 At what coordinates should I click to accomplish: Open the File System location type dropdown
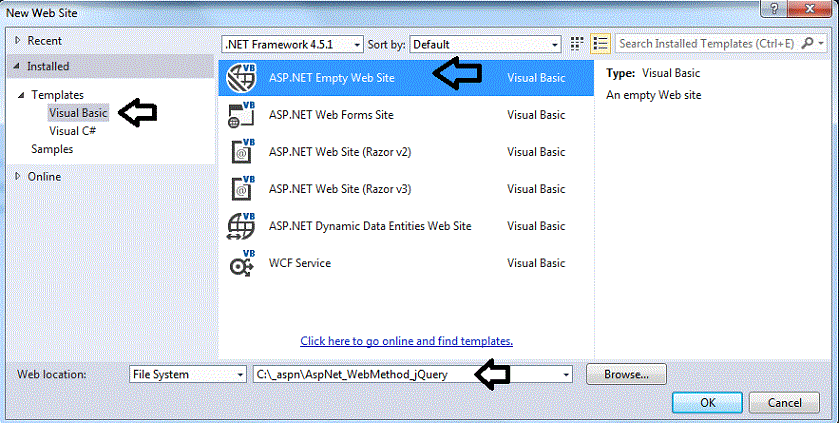(x=188, y=374)
